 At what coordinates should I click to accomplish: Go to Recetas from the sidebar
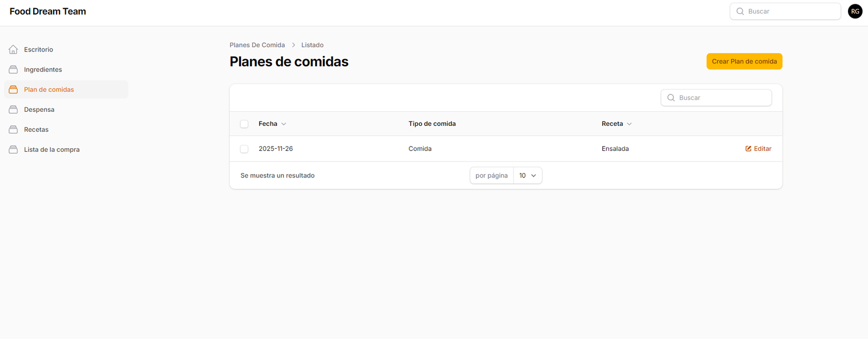tap(36, 130)
